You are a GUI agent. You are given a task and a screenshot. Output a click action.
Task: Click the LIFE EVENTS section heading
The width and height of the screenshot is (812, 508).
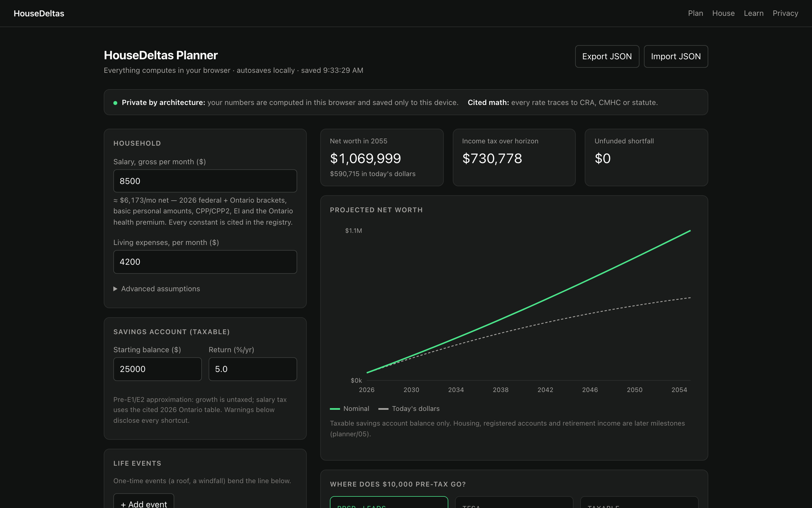pos(137,463)
